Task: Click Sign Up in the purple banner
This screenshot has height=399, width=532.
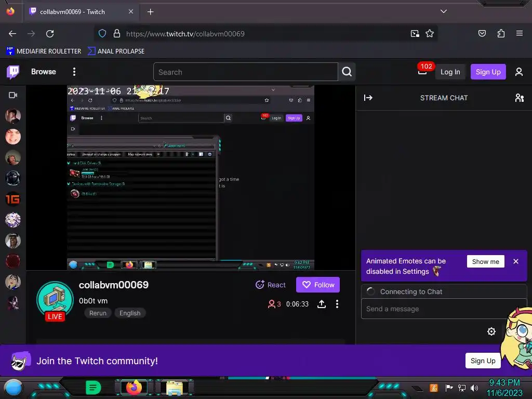Action: pyautogui.click(x=483, y=361)
